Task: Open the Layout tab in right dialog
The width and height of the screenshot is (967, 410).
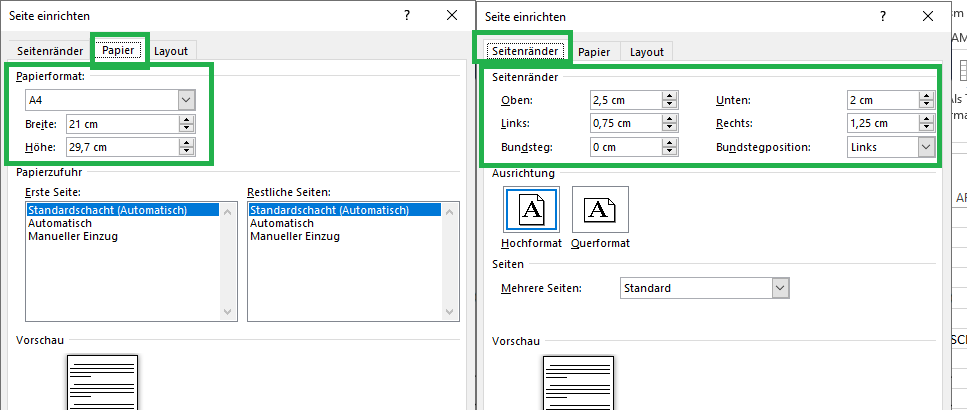Action: 646,51
